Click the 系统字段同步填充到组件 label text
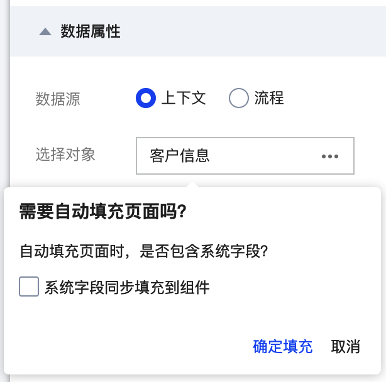This screenshot has height=382, width=386. coord(127,287)
